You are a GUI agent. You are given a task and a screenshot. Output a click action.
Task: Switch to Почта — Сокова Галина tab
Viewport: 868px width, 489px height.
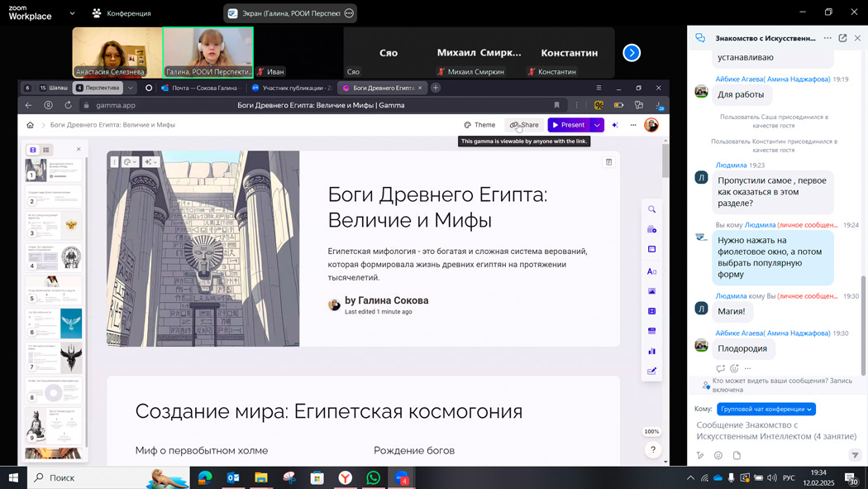point(202,88)
